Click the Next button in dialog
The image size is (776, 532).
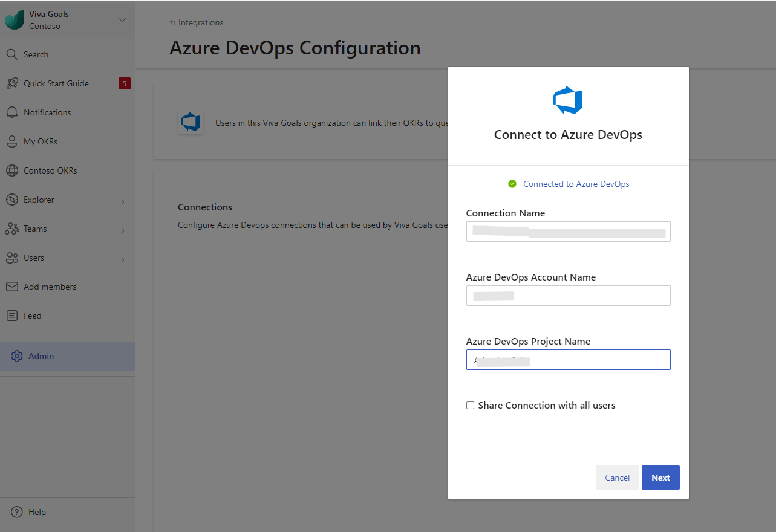click(660, 478)
